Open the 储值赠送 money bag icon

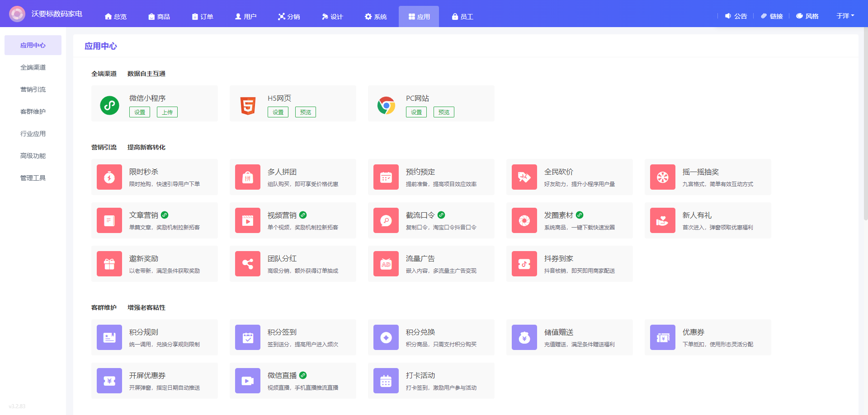pyautogui.click(x=524, y=337)
